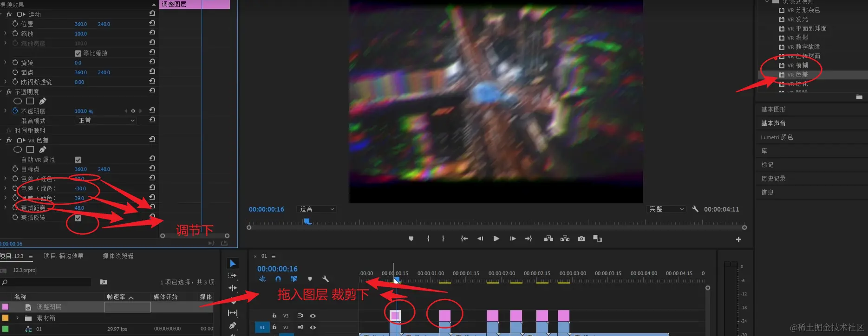Select the Selection arrow tool
868x336 pixels.
pyautogui.click(x=233, y=264)
